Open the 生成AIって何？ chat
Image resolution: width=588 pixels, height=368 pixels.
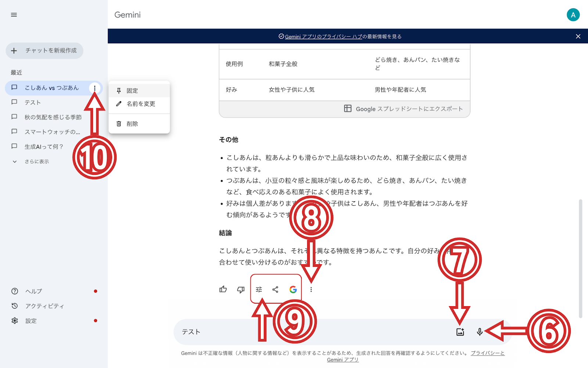pyautogui.click(x=44, y=146)
